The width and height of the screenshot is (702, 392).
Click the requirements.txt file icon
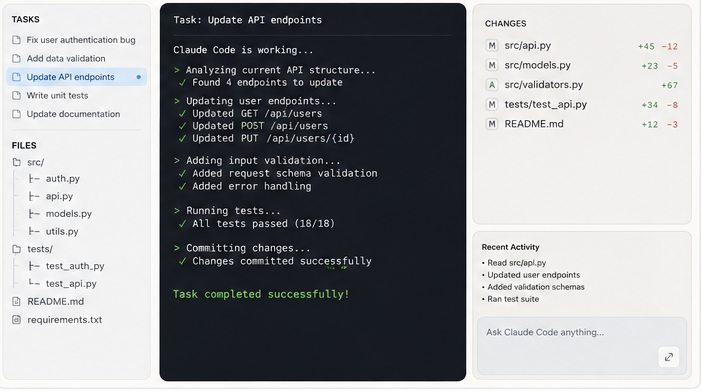tap(17, 320)
